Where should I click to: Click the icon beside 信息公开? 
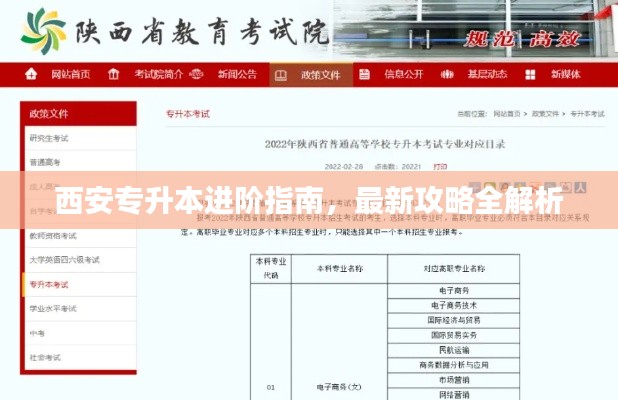[x=364, y=75]
